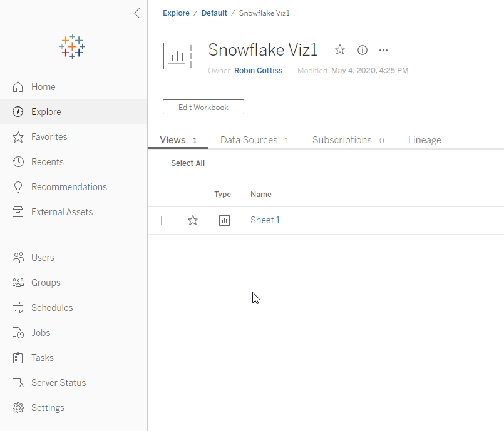Click the Snowflake Viz1 breadcrumb text
504x431 pixels.
(x=264, y=13)
